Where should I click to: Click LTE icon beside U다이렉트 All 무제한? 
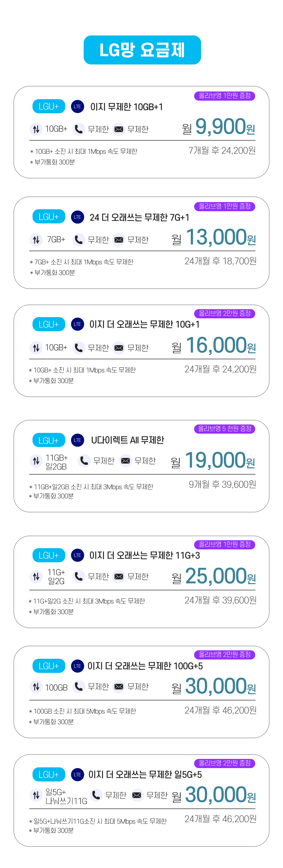(77, 440)
